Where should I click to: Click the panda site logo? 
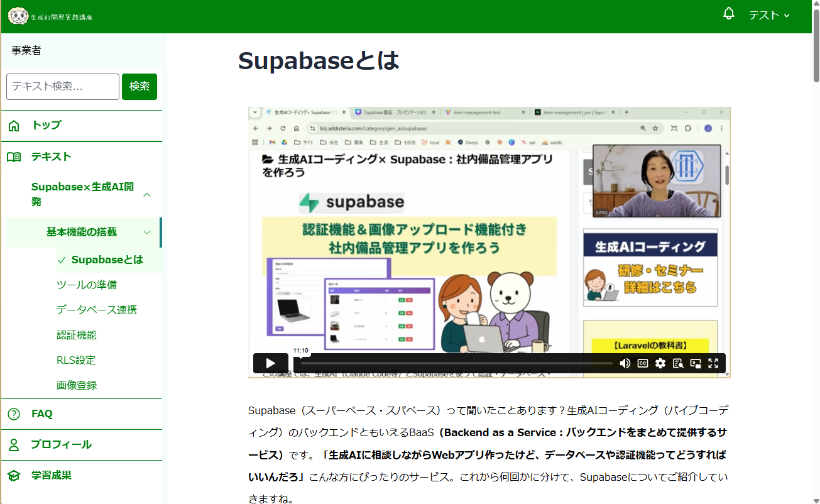[21, 16]
